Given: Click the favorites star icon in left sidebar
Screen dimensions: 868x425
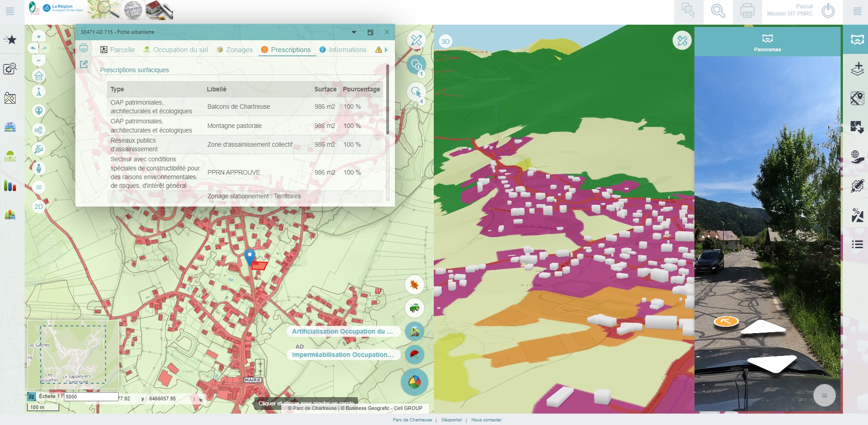Looking at the screenshot, I should point(11,40).
